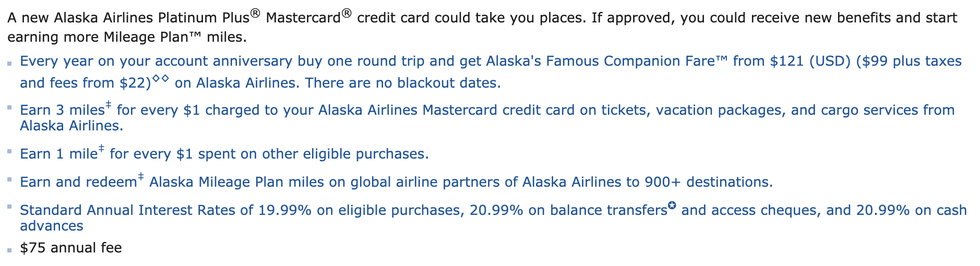980x266 pixels.
Task: Click the dagger footnote after "Earn and redeem"
Action: (141, 177)
